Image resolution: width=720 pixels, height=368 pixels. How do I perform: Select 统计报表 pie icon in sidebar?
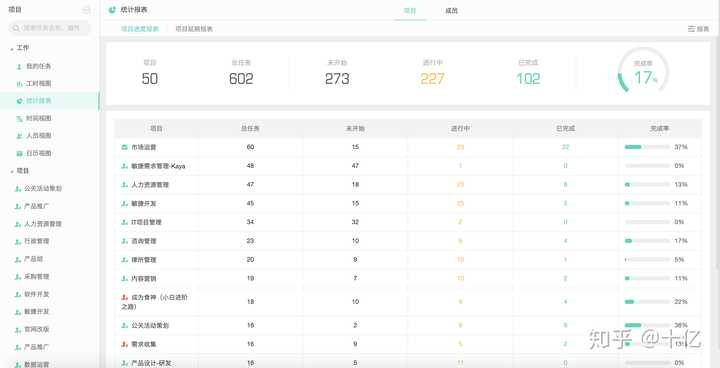click(19, 101)
